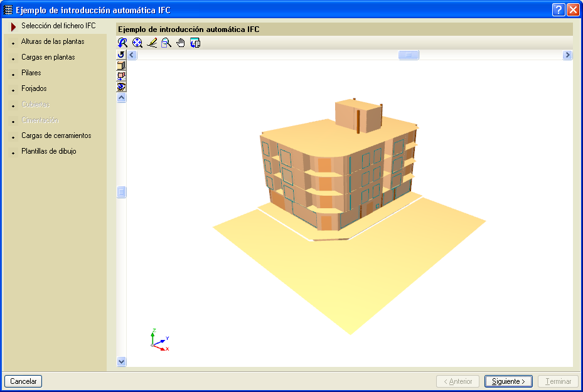
Task: Close the IFC wizard dialog
Action: [573, 9]
